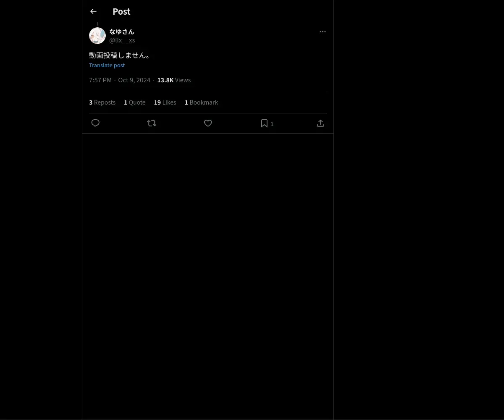The height and width of the screenshot is (420, 504).
Task: Select the post text 動画投稿しません。
Action: pyautogui.click(x=120, y=55)
